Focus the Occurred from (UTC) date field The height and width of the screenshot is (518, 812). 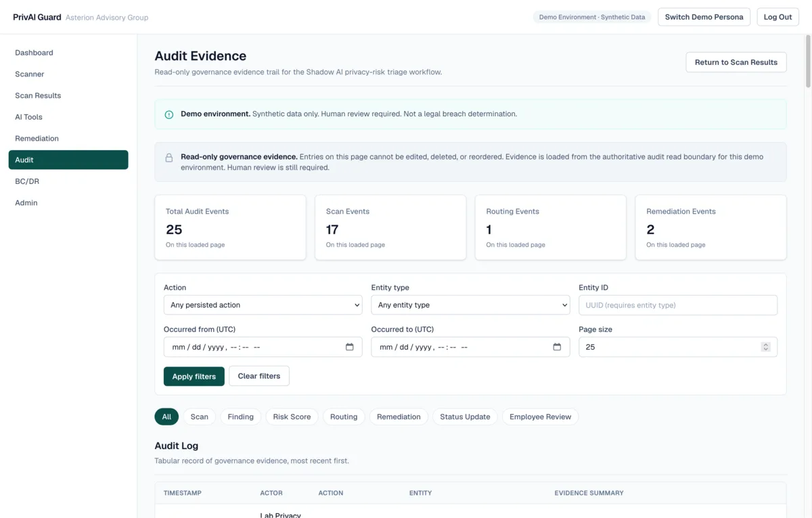click(263, 347)
